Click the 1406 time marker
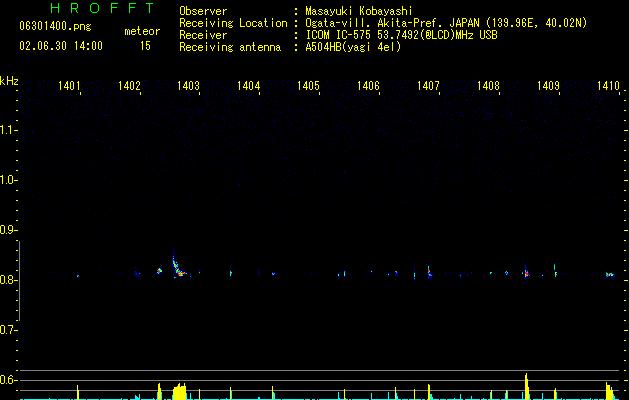Screen dimensions: 629x400 coord(368,86)
